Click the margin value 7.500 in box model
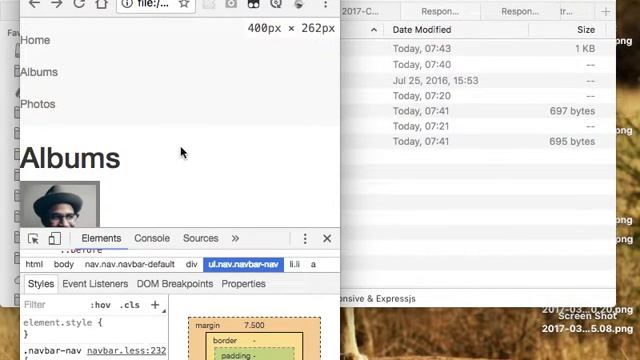Image resolution: width=640 pixels, height=360 pixels. [254, 325]
